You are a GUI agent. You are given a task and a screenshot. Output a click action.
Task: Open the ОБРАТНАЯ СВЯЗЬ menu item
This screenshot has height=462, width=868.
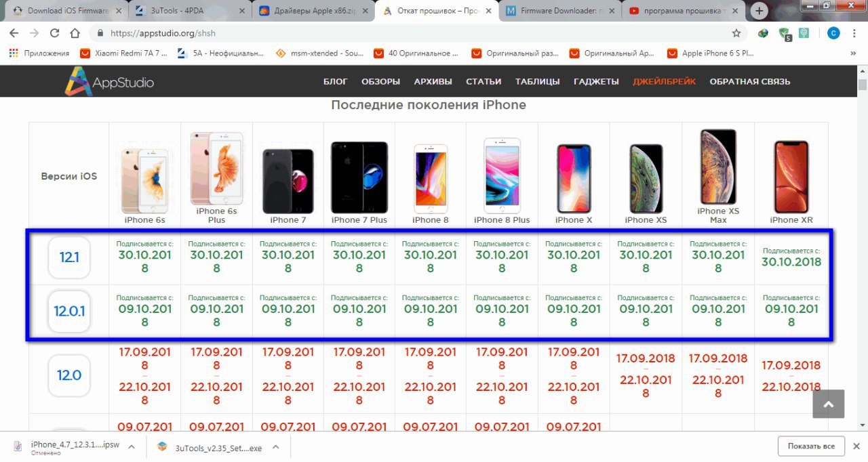[x=750, y=81]
